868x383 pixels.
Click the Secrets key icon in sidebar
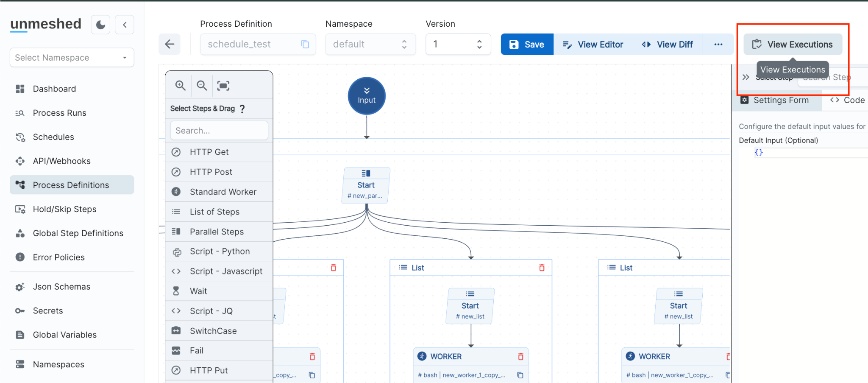pos(19,310)
